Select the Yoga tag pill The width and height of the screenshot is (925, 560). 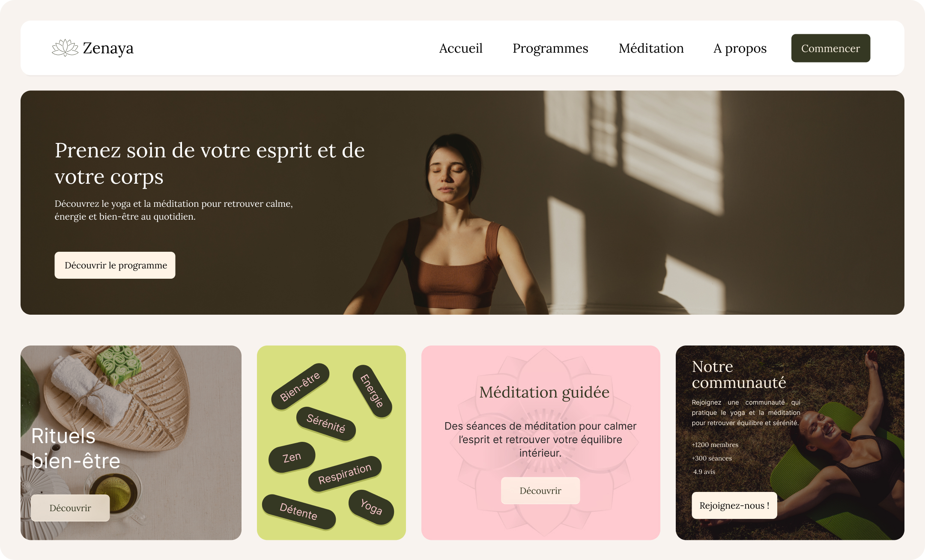pyautogui.click(x=371, y=507)
